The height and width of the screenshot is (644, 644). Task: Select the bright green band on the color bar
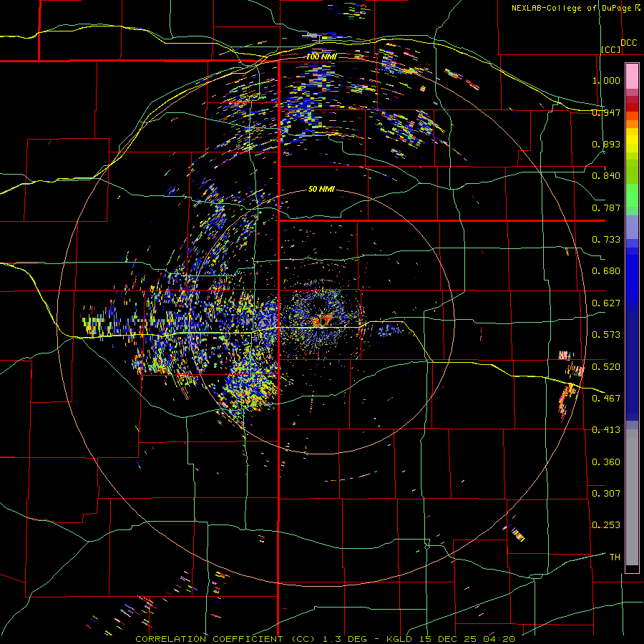[632, 195]
